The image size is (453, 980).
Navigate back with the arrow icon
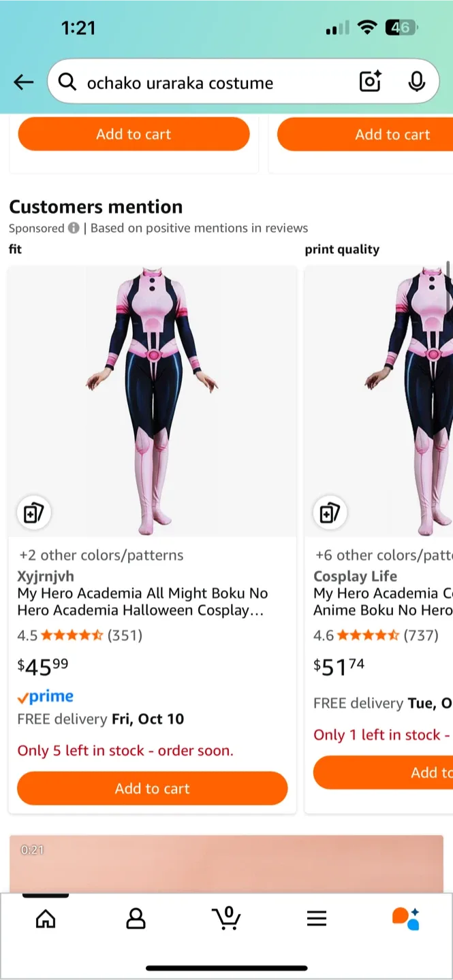pyautogui.click(x=23, y=82)
